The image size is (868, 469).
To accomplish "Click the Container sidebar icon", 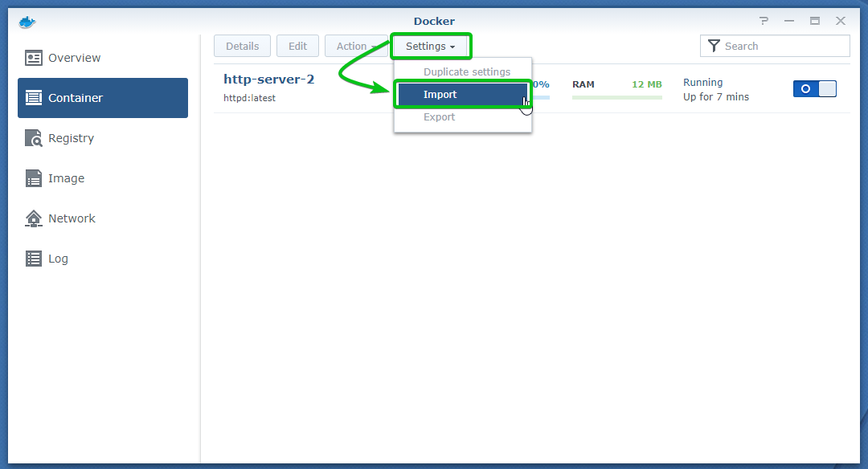I will pos(33,98).
